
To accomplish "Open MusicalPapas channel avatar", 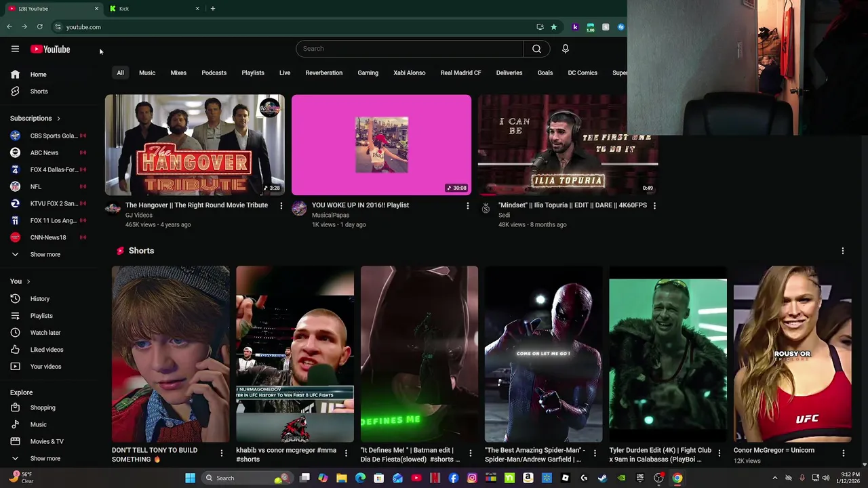I will click(299, 209).
